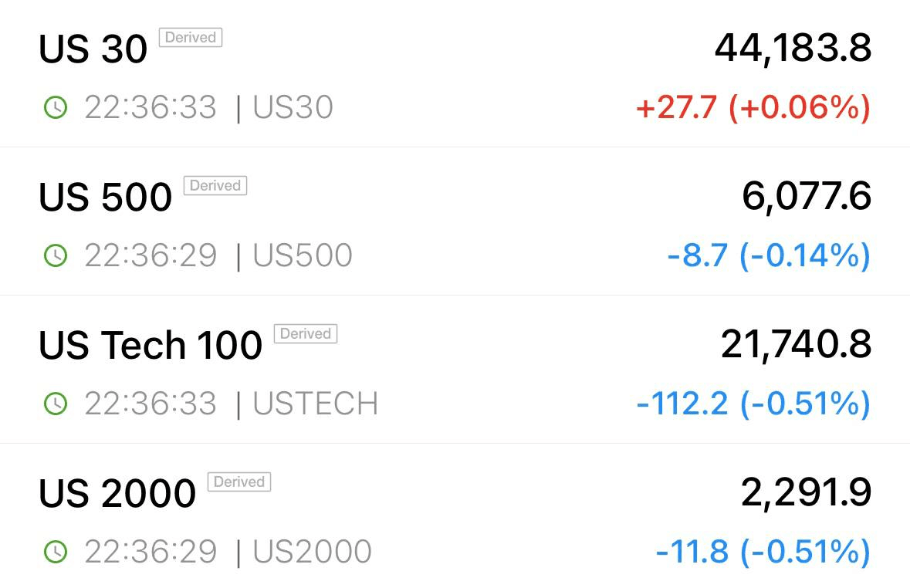Click the Derived badge beside US 2000
This screenshot has width=910, height=588.
pos(239,482)
